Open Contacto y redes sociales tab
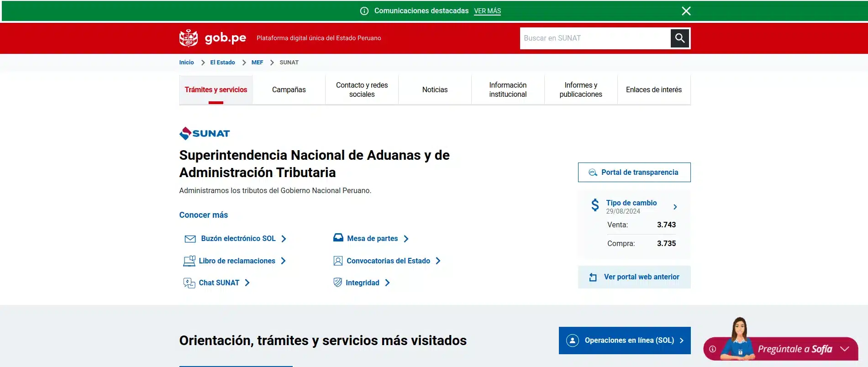The width and height of the screenshot is (868, 367). point(362,90)
